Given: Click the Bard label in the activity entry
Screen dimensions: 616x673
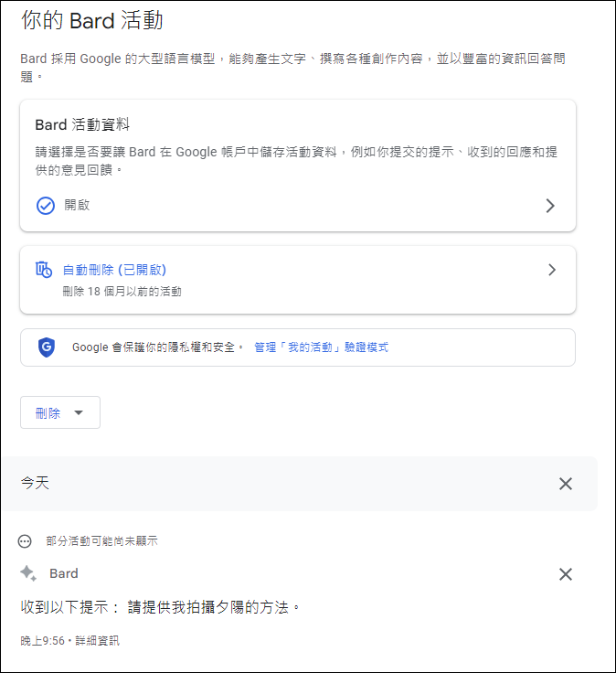Looking at the screenshot, I should (x=64, y=574).
